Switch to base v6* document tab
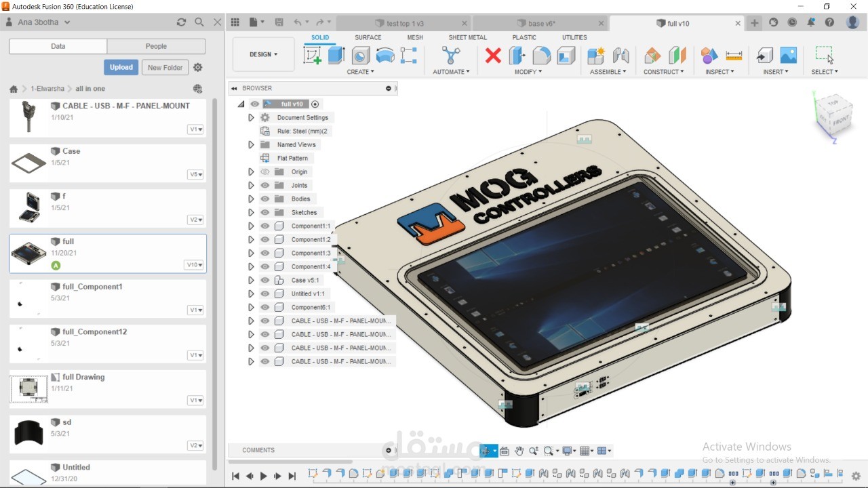 coord(540,23)
